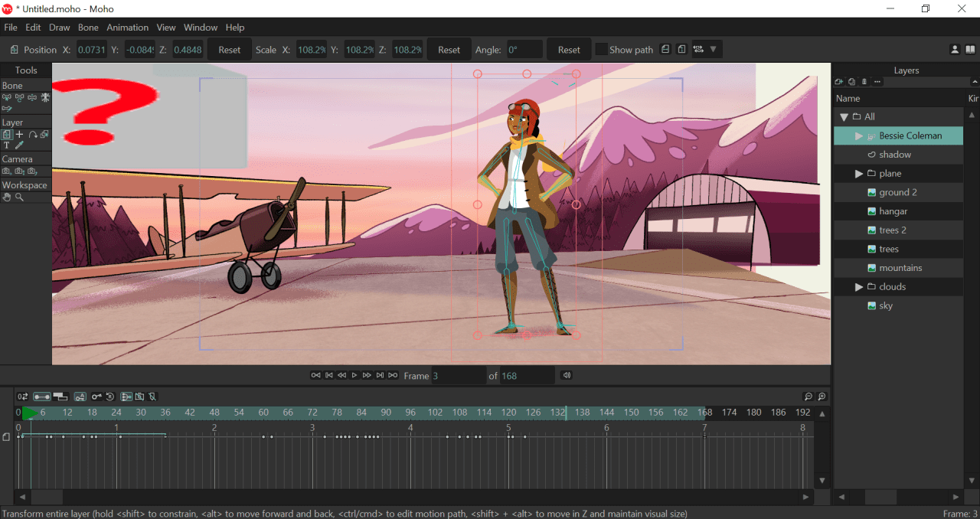The height and width of the screenshot is (519, 980).
Task: Open the Animation menu
Action: coord(127,27)
